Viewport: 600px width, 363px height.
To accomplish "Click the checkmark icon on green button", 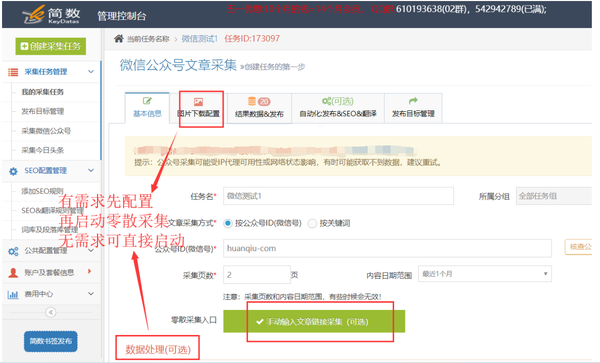I will 260,322.
